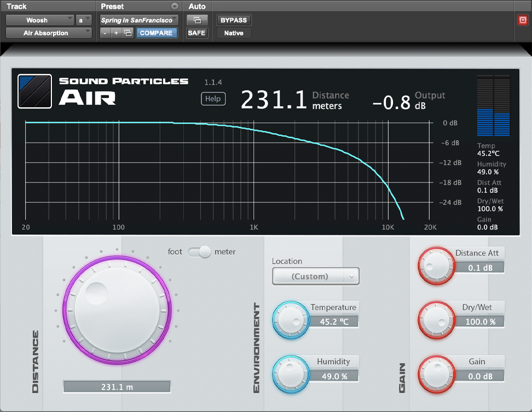Click the '1K' frequency axis label
Image resolution: width=532 pixels, height=412 pixels.
point(254,227)
